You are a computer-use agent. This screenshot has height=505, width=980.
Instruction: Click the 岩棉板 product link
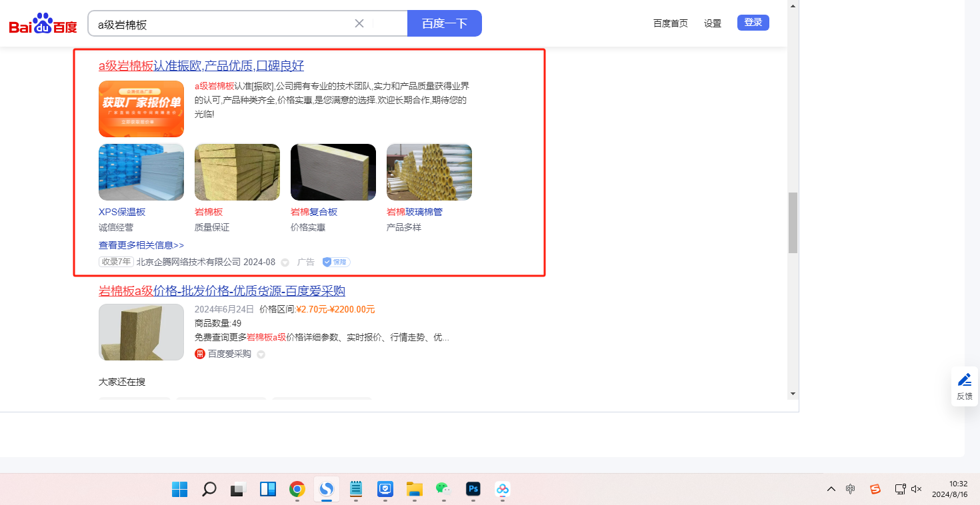209,212
